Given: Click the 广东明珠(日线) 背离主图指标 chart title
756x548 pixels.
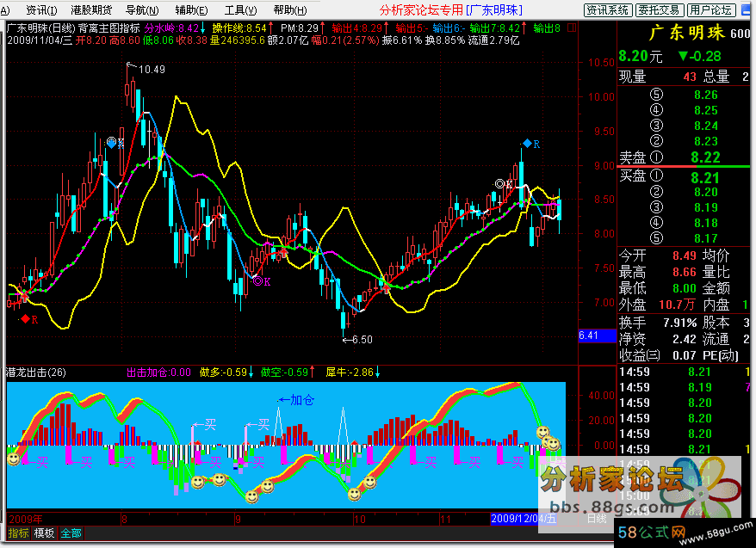Looking at the screenshot, I should pos(73,28).
